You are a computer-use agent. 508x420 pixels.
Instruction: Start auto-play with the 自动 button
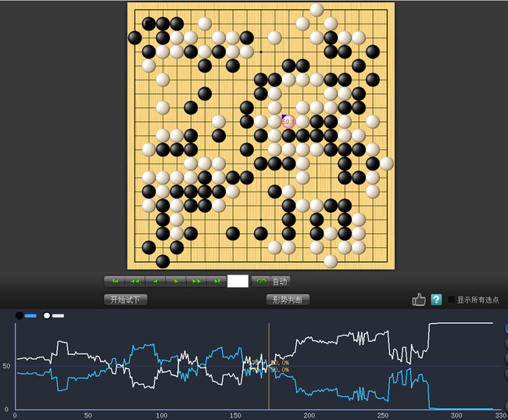(280, 282)
